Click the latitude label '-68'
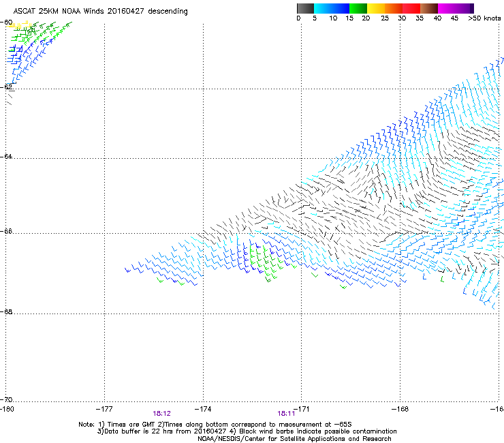The width and height of the screenshot is (504, 443). (6, 311)
